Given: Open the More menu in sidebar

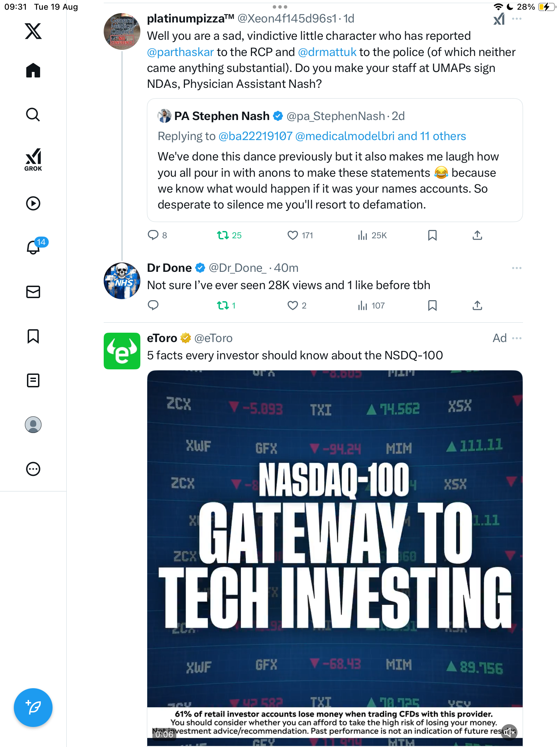Looking at the screenshot, I should [33, 469].
